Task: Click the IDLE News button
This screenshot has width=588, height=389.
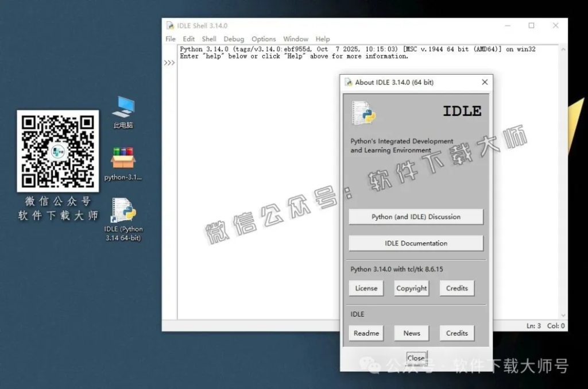Action: click(x=412, y=333)
